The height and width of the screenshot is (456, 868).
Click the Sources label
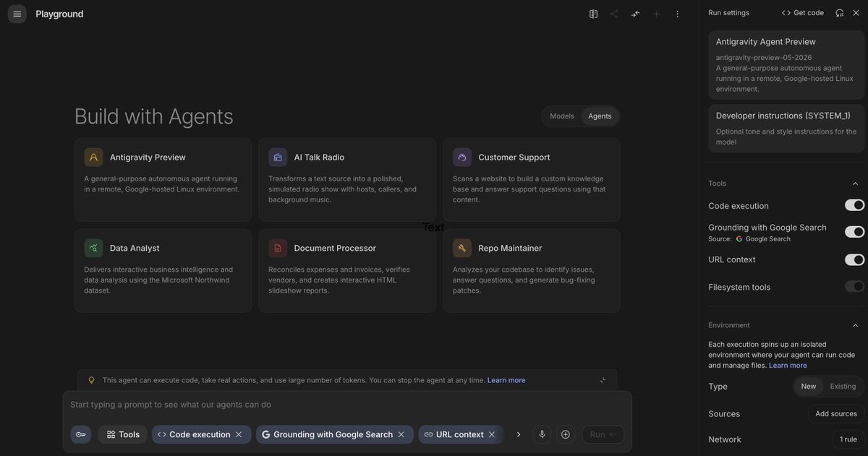coord(724,414)
